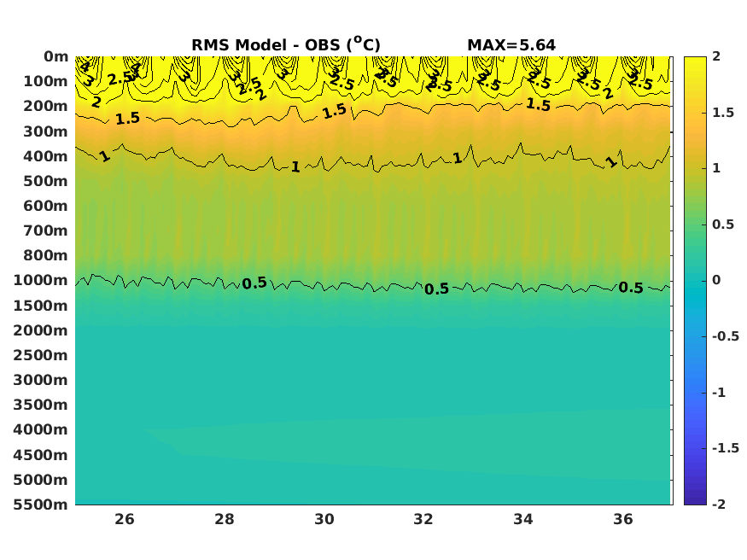Click the '3000m' depth tick label
Image resolution: width=747 pixels, height=560 pixels.
point(41,380)
